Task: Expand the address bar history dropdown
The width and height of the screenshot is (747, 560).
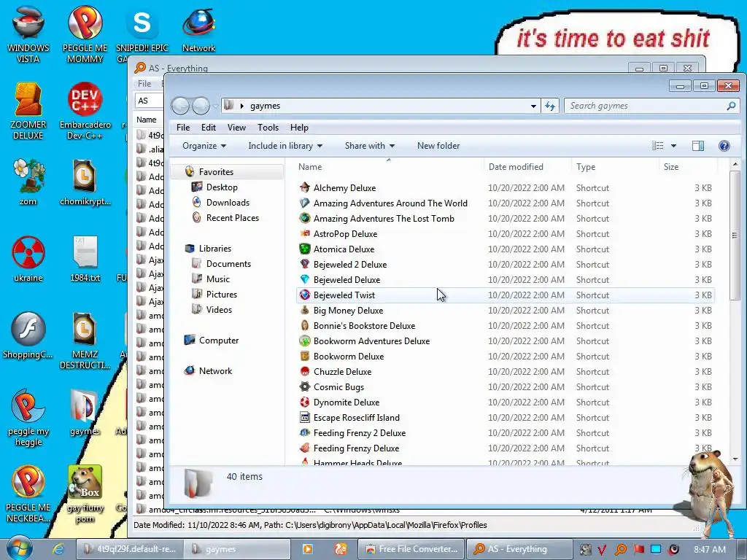Action: click(x=533, y=106)
